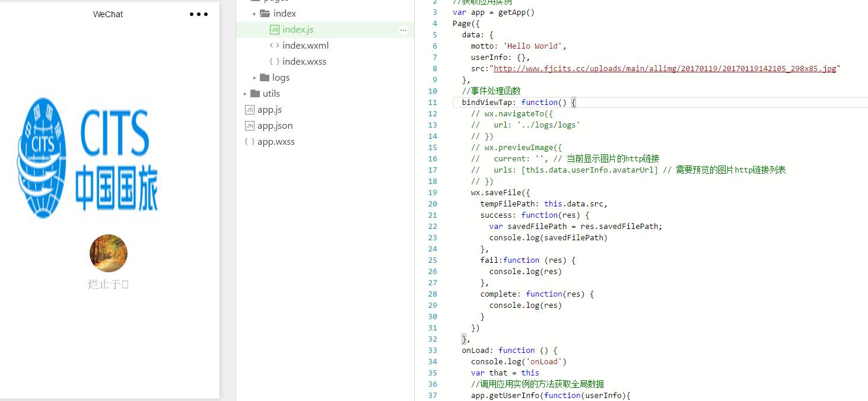This screenshot has width=868, height=401.
Task: Tap the circular user avatar photo
Action: tap(109, 253)
